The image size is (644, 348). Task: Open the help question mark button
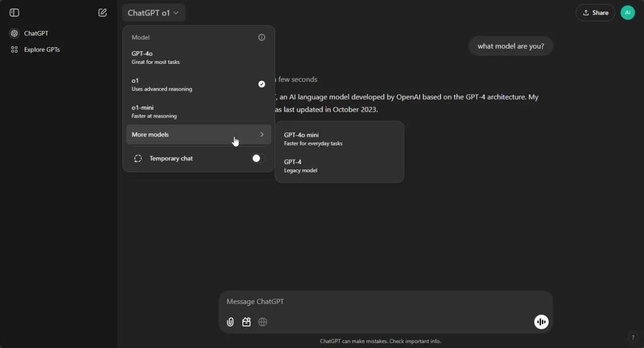(633, 337)
